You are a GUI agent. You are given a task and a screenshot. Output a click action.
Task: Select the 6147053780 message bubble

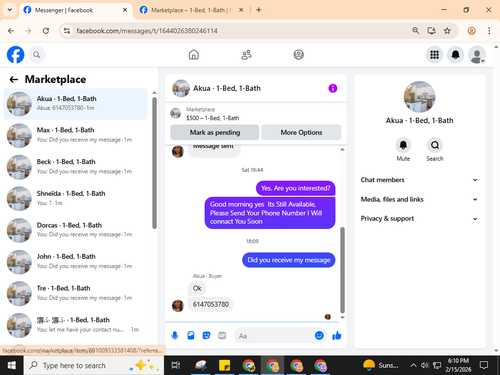[x=211, y=304]
